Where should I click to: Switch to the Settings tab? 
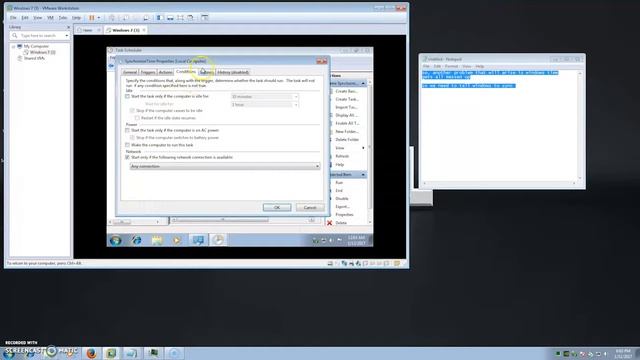pyautogui.click(x=207, y=72)
